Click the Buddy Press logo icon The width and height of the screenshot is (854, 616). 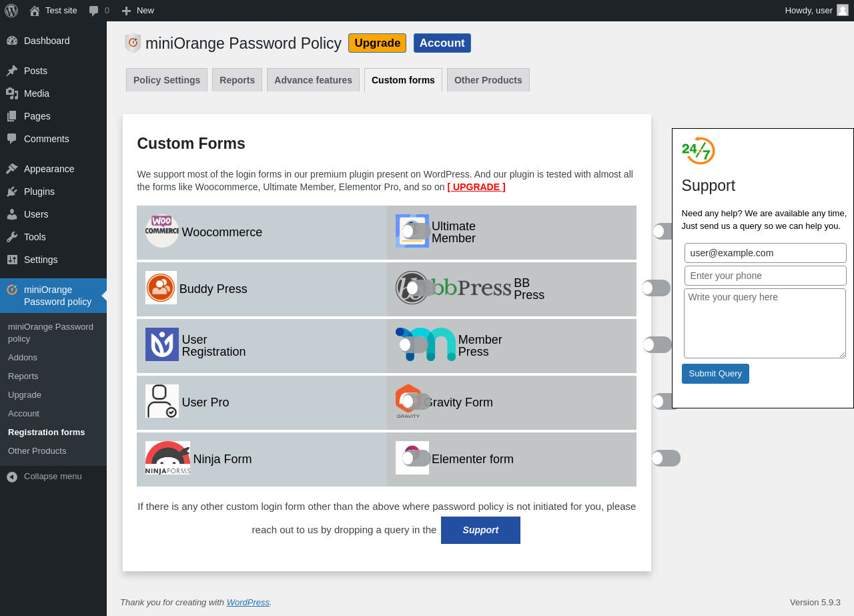coord(161,288)
